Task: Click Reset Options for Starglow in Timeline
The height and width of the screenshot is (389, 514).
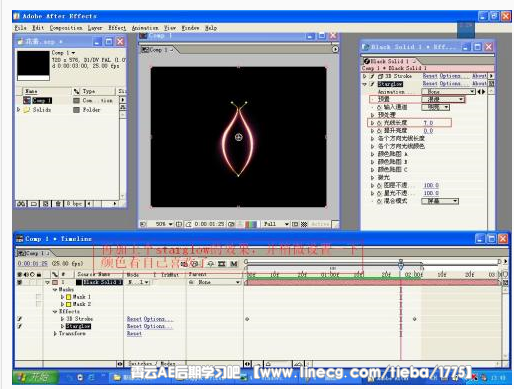Action: point(150,326)
